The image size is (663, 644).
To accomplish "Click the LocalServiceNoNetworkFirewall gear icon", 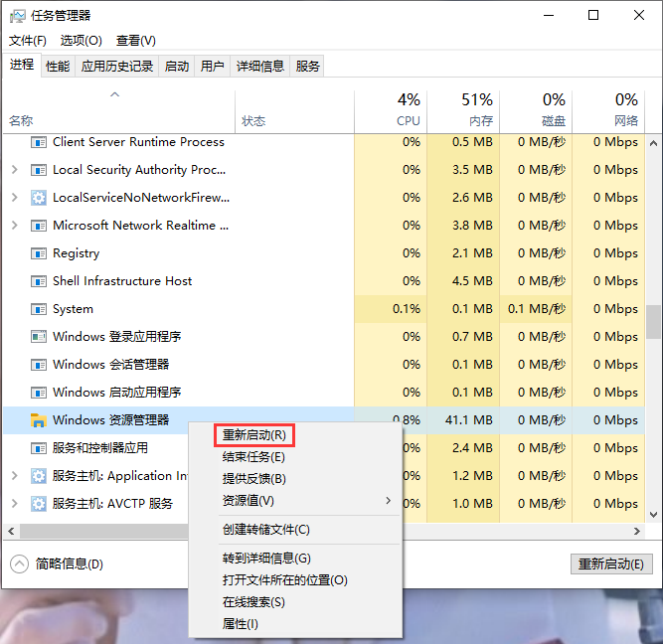I will coord(39,198).
